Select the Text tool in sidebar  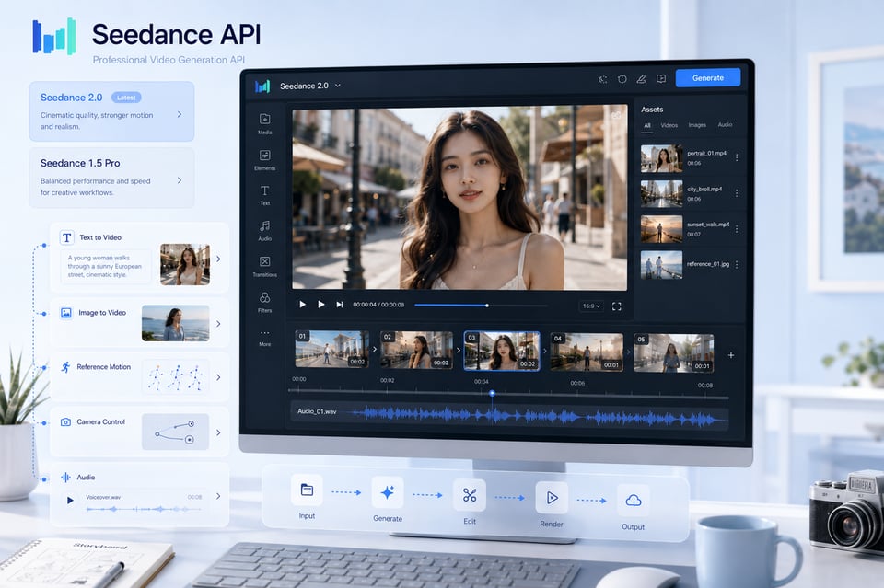(x=264, y=190)
